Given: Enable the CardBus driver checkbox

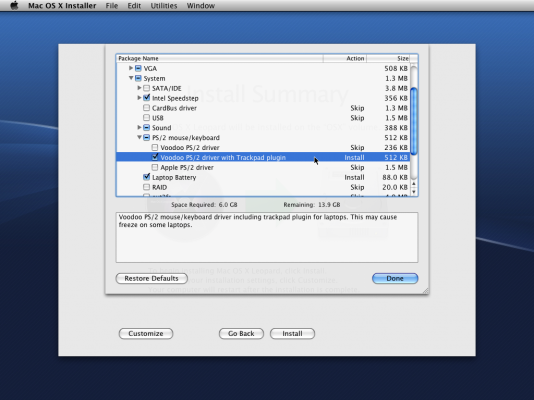Looking at the screenshot, I should 146,108.
